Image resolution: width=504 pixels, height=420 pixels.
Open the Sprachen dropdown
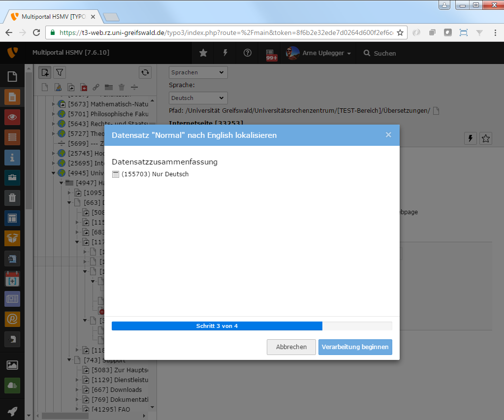[x=198, y=72]
